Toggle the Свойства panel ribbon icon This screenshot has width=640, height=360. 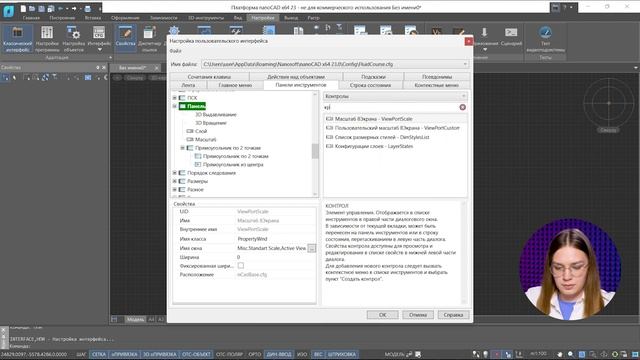125,38
